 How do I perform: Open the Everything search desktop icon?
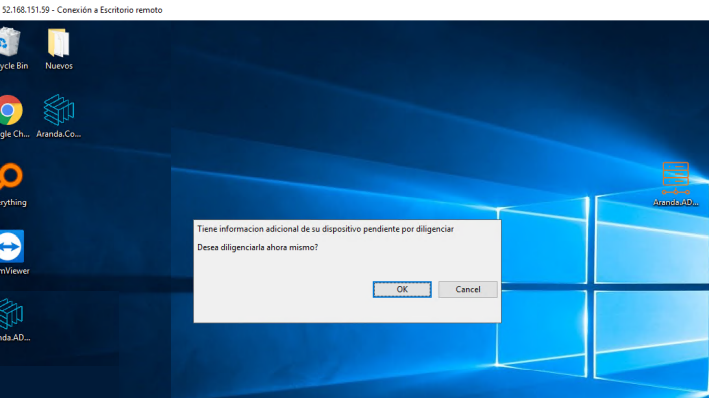click(x=12, y=185)
